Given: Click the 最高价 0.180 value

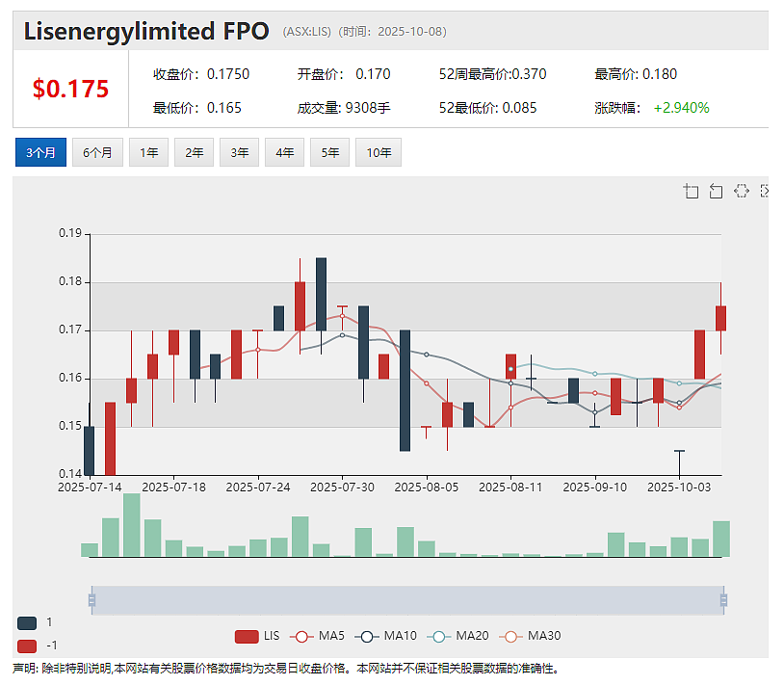Looking at the screenshot, I should tap(660, 74).
